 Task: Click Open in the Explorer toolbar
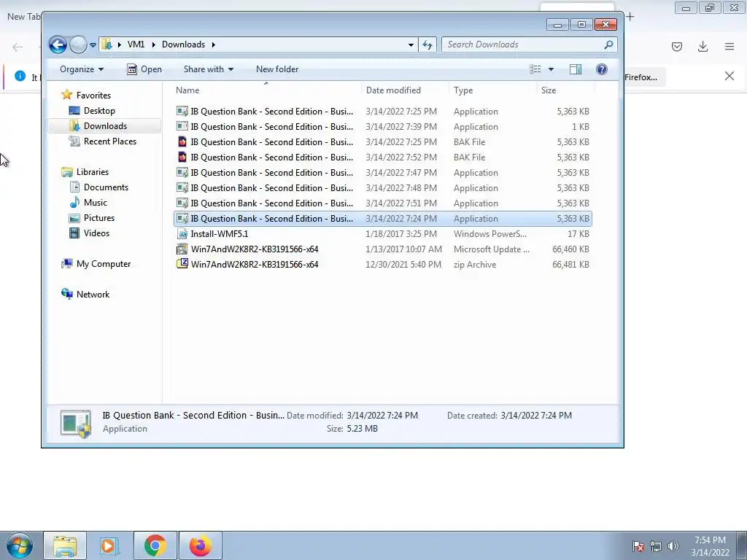(x=144, y=69)
